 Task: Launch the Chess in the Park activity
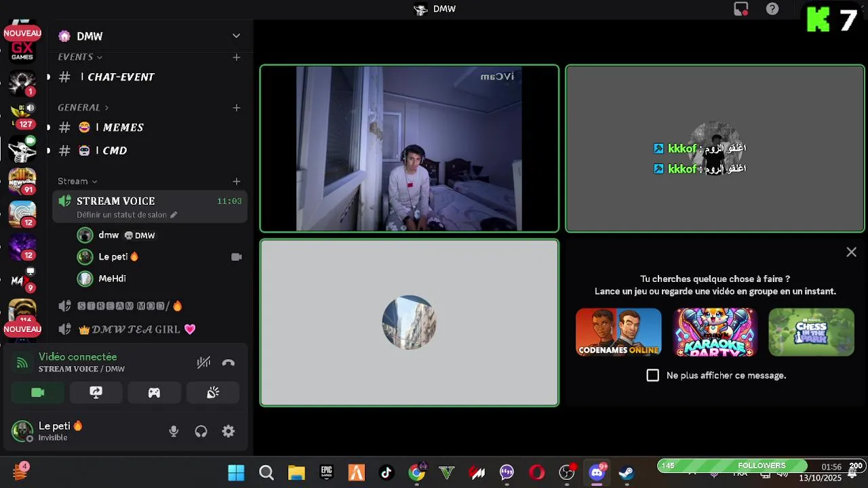pyautogui.click(x=811, y=332)
